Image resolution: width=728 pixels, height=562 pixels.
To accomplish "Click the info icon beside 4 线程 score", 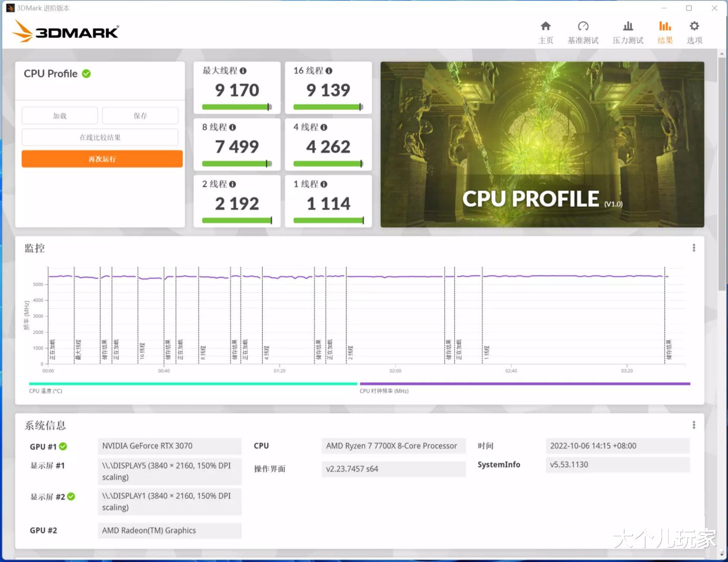I will click(x=324, y=127).
